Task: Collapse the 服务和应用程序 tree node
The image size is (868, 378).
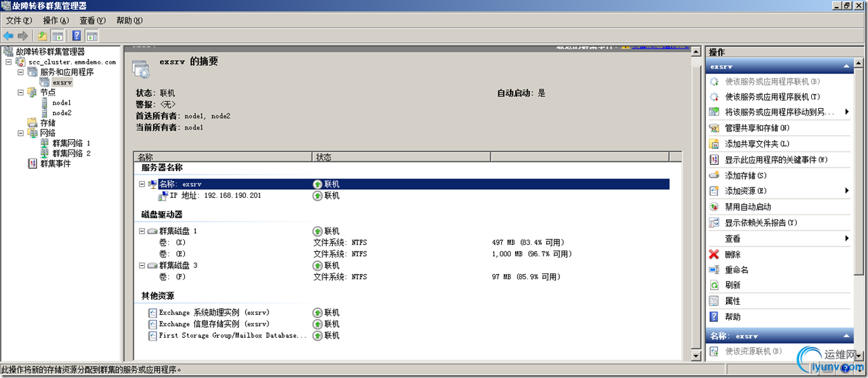Action: pos(21,72)
